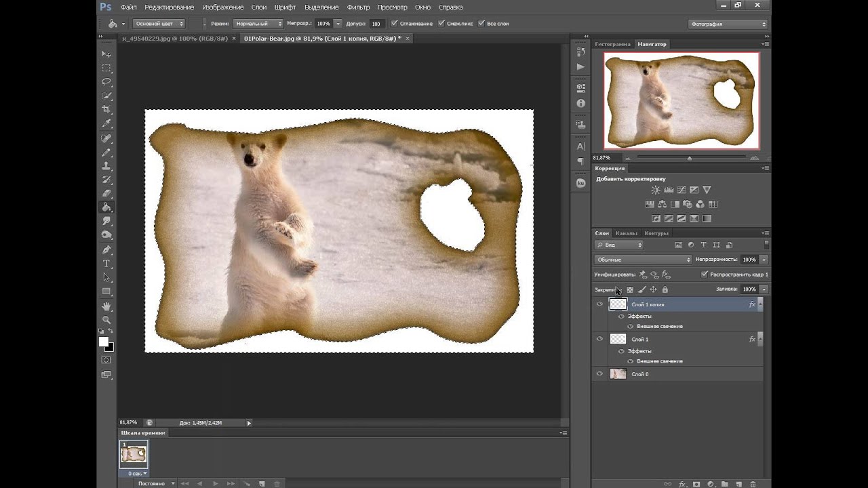This screenshot has width=868, height=488.
Task: Select the Move tool
Action: coord(106,54)
